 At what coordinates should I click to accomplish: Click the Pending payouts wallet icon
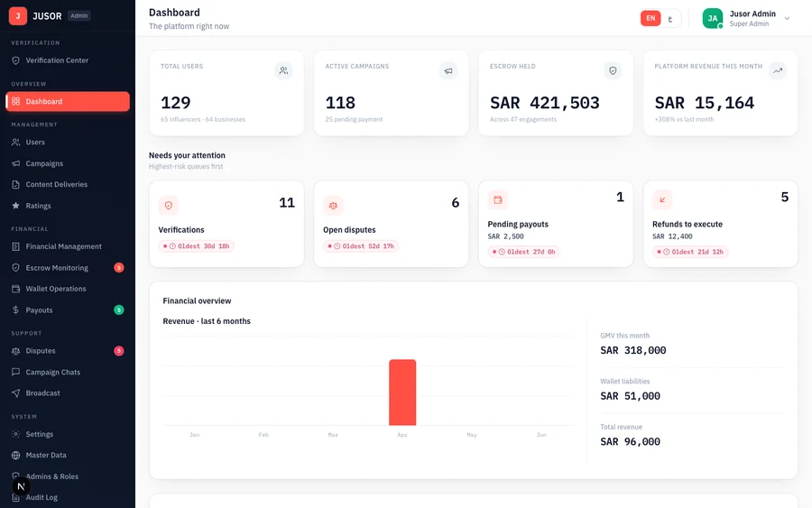[x=498, y=200]
